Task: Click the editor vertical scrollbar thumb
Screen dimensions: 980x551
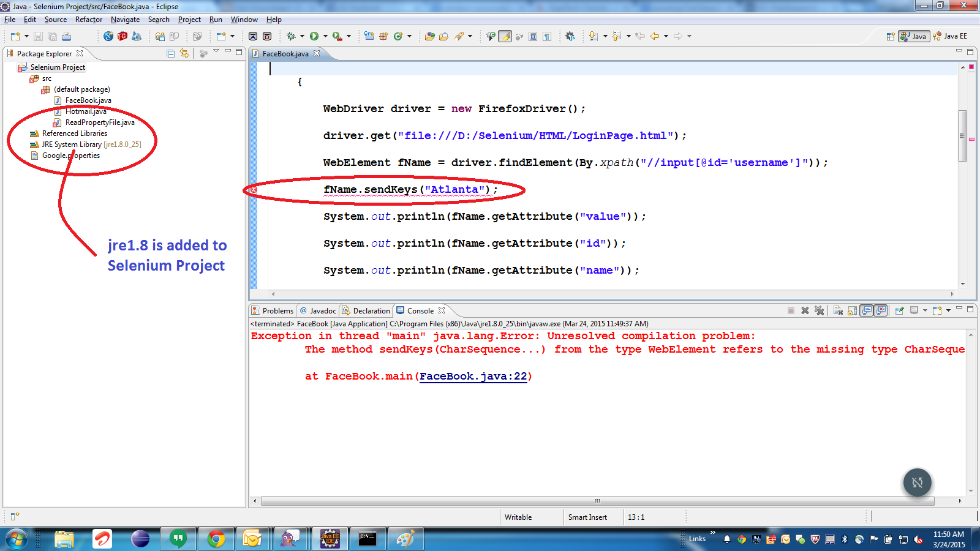Action: click(962, 135)
